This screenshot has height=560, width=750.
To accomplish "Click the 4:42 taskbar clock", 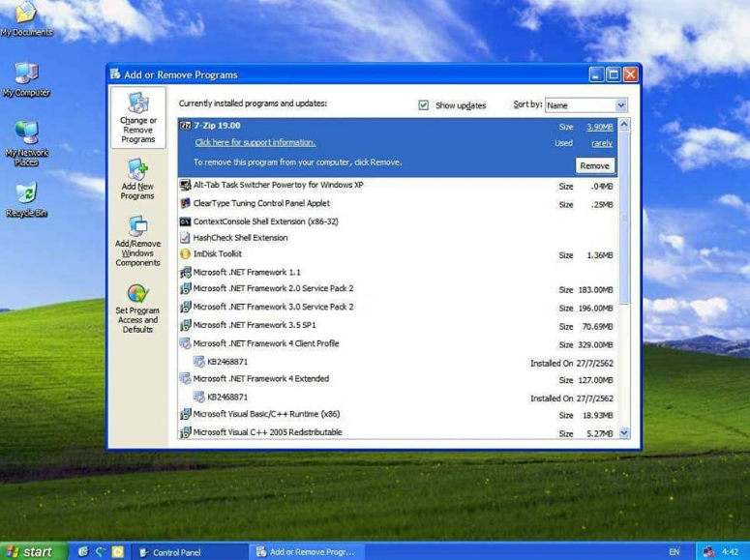I will tap(730, 552).
